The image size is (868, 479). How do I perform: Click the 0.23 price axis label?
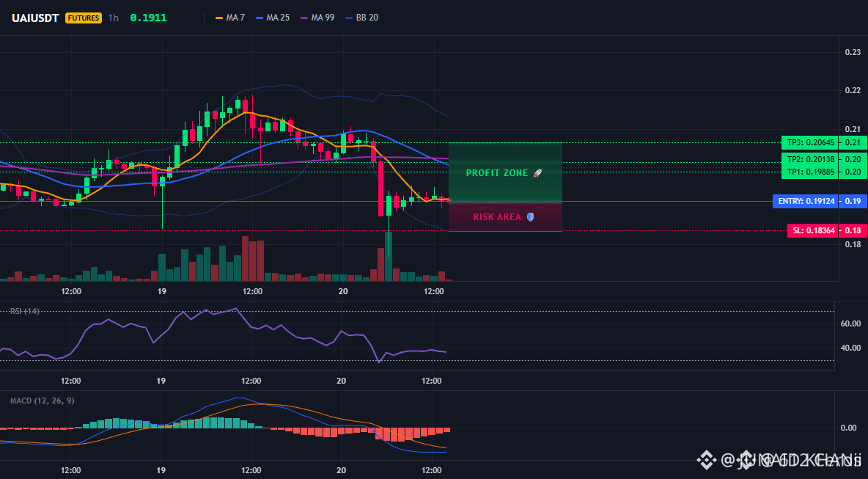pos(853,52)
